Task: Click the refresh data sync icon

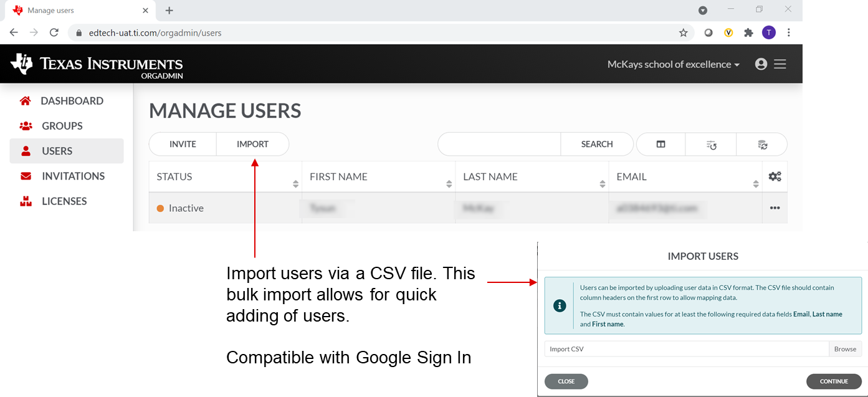Action: 762,144
